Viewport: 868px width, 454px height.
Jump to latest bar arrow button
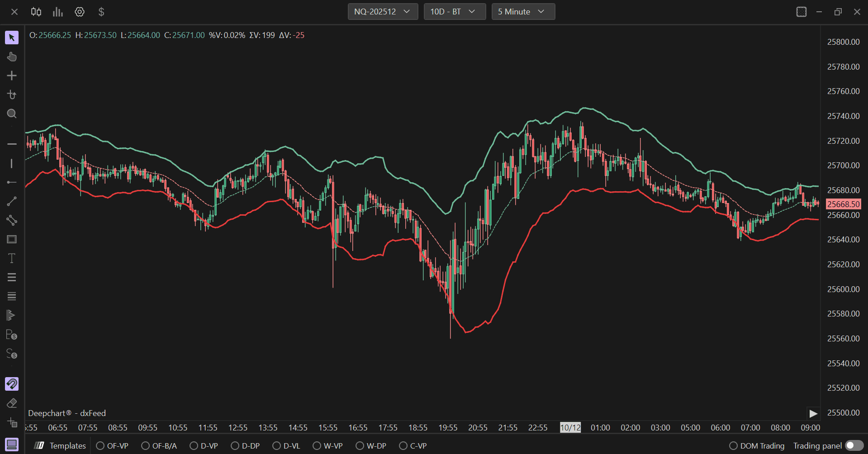pyautogui.click(x=813, y=414)
